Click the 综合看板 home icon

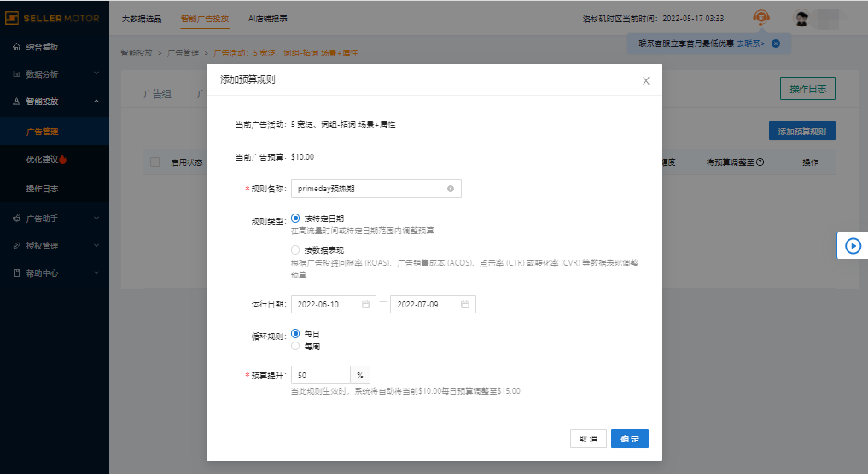[x=16, y=46]
